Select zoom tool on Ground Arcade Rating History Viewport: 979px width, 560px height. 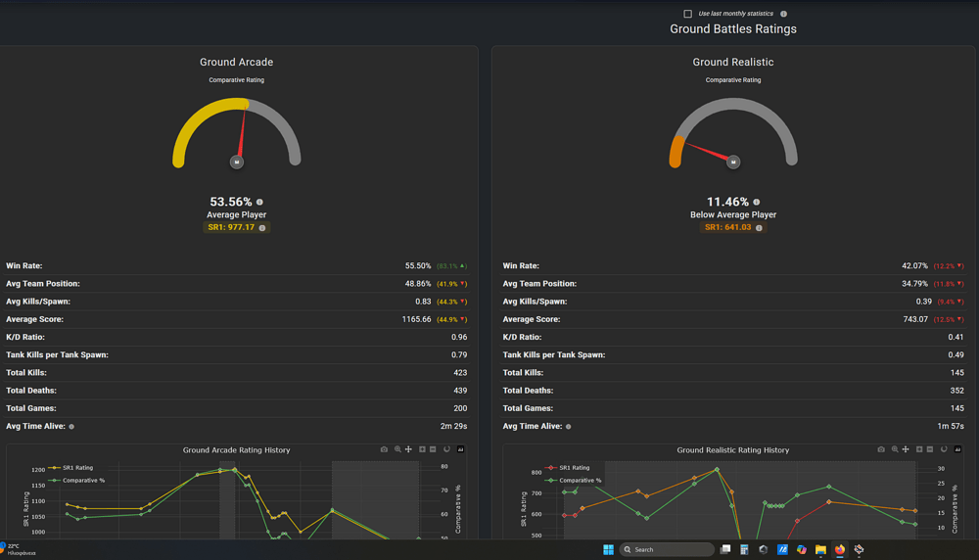[397, 449]
